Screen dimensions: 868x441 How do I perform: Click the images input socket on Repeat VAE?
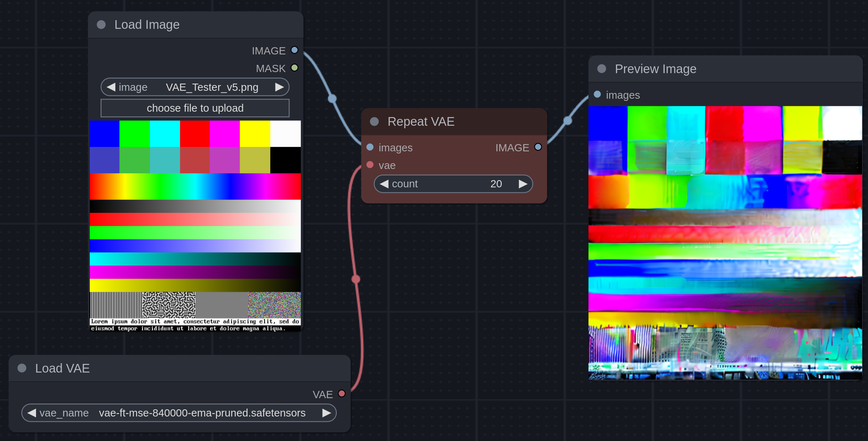370,147
